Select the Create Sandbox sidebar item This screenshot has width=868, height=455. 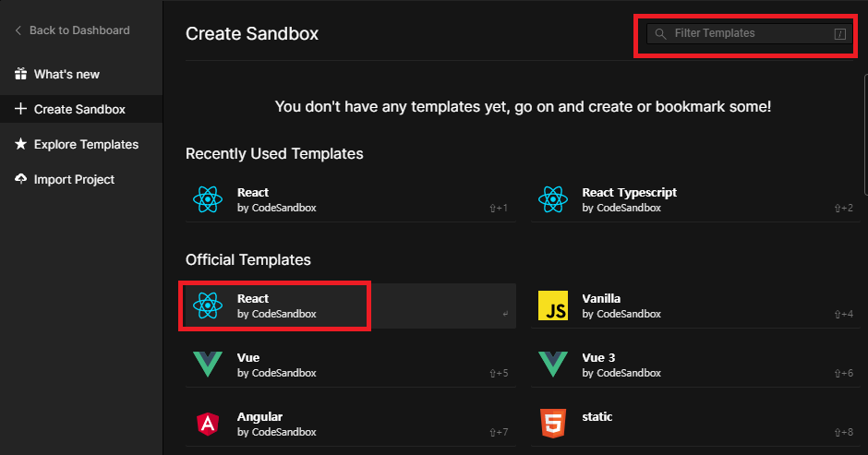tap(81, 109)
